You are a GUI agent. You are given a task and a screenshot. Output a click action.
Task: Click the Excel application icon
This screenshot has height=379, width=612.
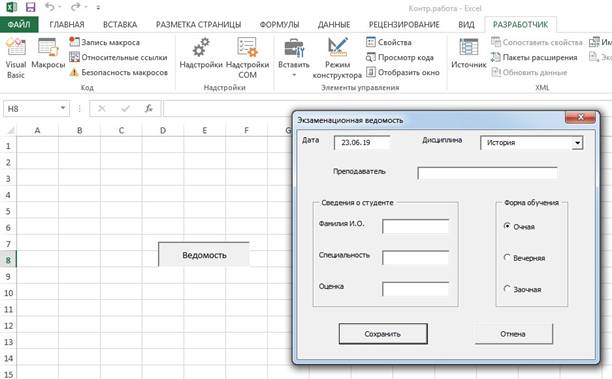tap(11, 7)
